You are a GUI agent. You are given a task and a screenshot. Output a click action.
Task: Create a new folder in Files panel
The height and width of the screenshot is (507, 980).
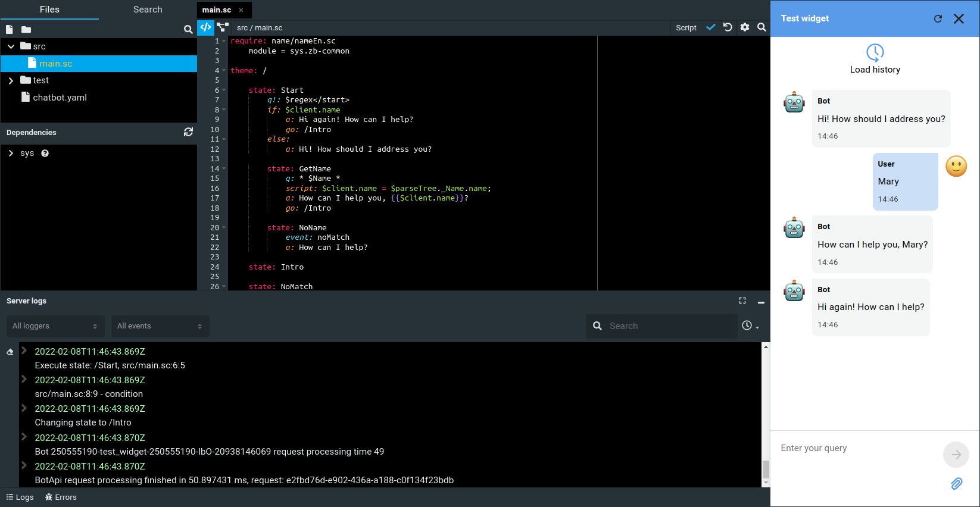click(26, 29)
